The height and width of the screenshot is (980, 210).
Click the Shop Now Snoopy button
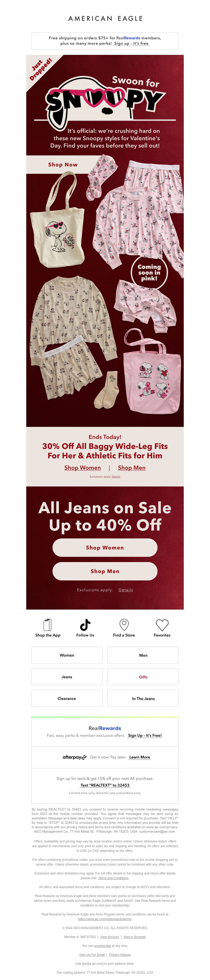tap(63, 164)
